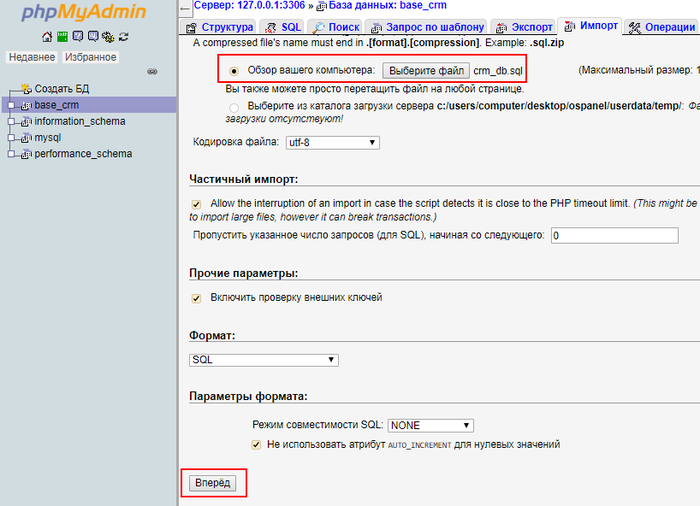Open the 'Формат' SQL dropdown
Viewport: 700px width, 506px height.
(x=264, y=360)
